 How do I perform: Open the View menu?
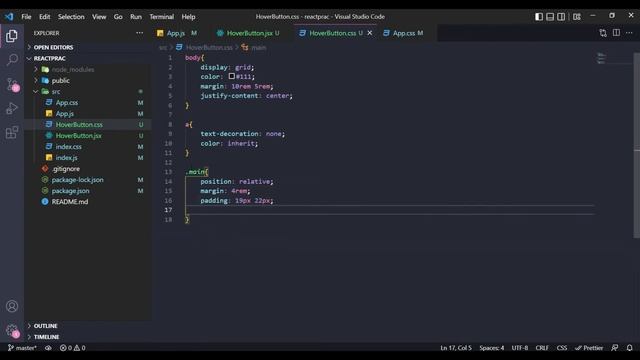[x=99, y=17]
